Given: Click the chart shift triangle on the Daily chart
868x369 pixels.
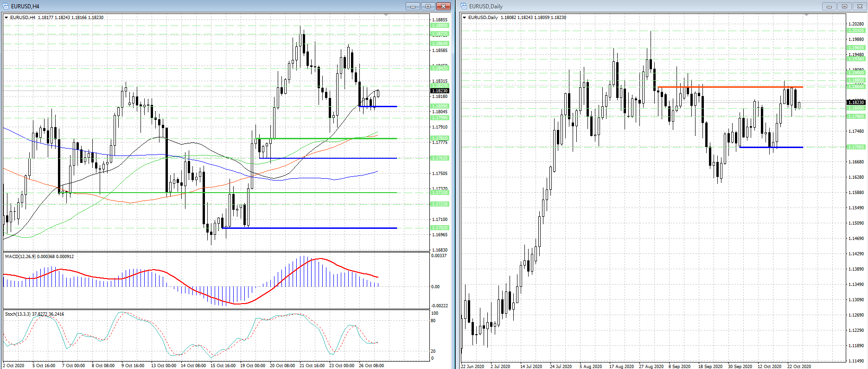Looking at the screenshot, I should click(806, 16).
